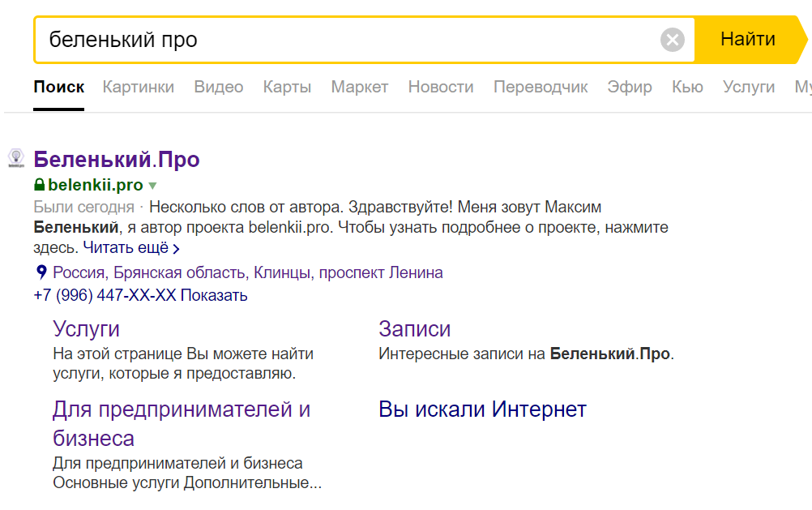Open the Маркет tab
Screen dimensions: 812x510
pos(359,87)
